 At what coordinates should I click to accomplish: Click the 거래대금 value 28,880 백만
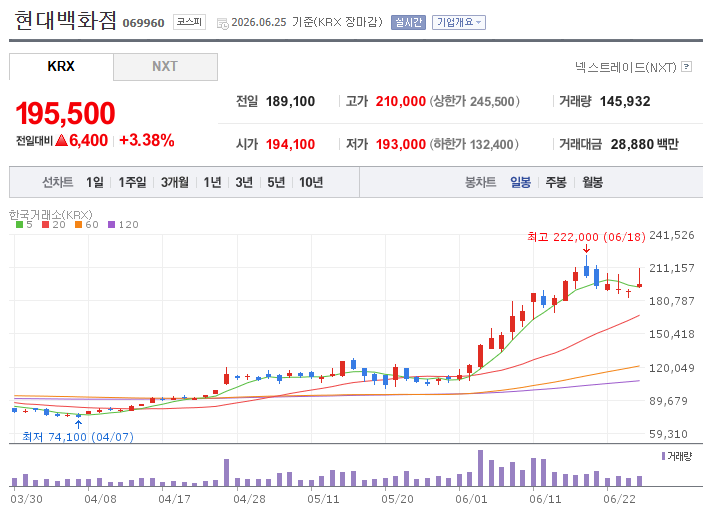tap(645, 144)
